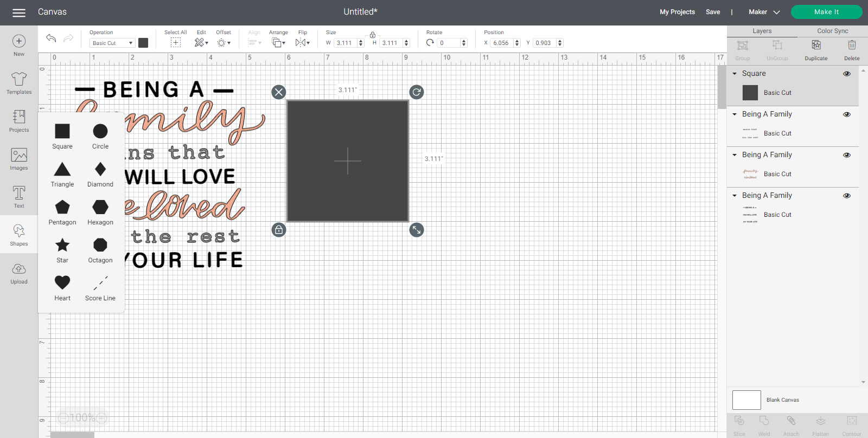Click the resize handle on square
Image resolution: width=868 pixels, height=438 pixels.
(417, 230)
